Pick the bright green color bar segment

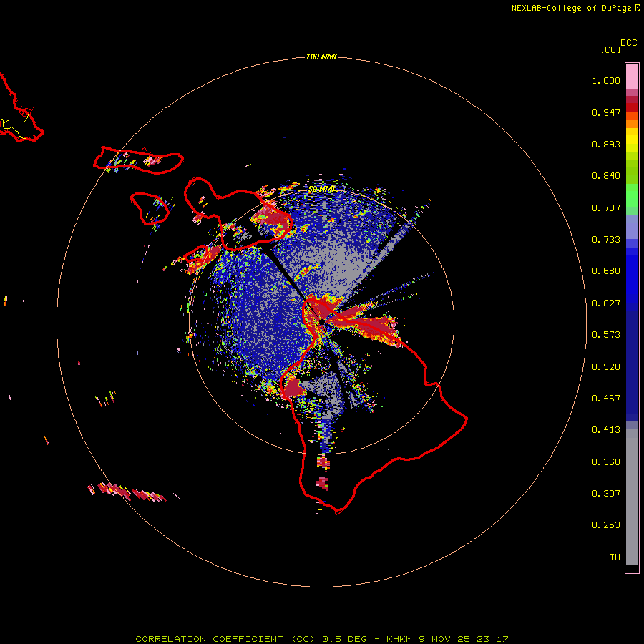pyautogui.click(x=632, y=195)
